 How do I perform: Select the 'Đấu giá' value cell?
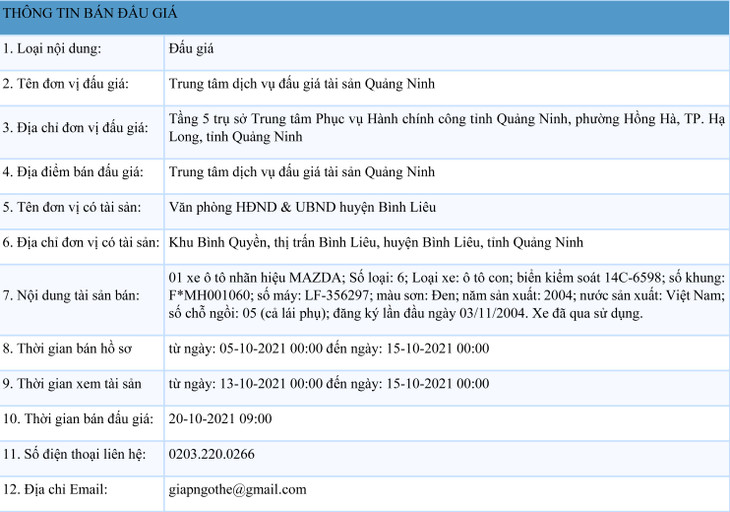(x=191, y=48)
